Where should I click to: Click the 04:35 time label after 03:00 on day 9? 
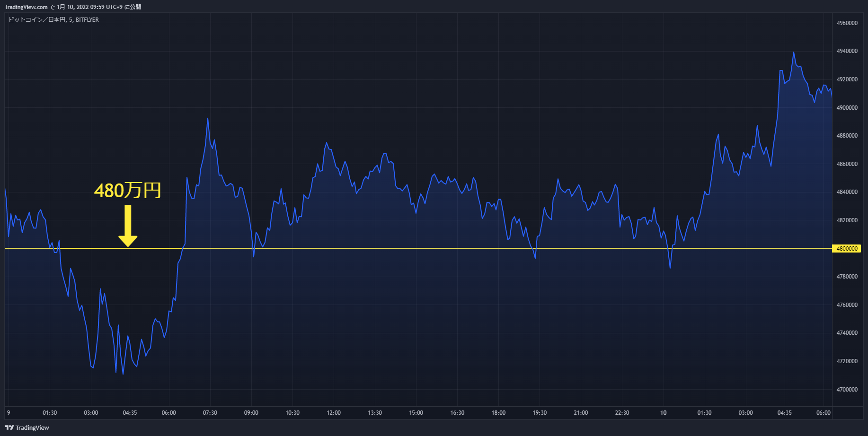pyautogui.click(x=130, y=413)
